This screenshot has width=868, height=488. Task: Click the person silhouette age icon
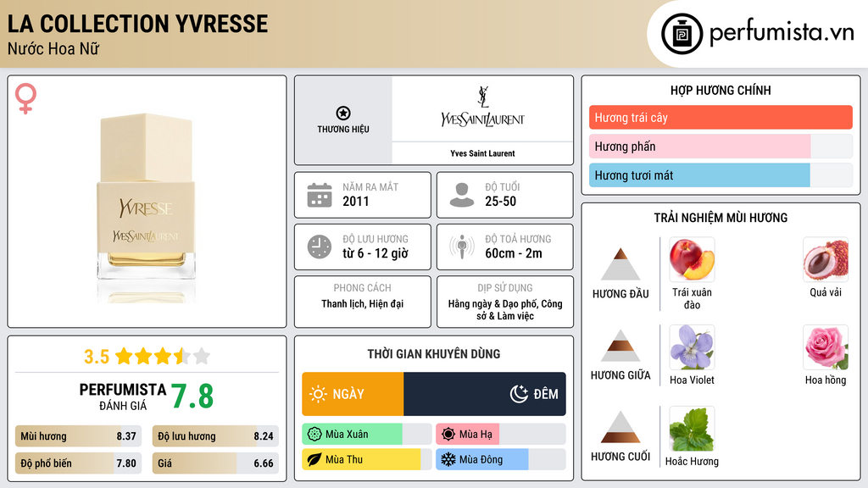tap(461, 195)
